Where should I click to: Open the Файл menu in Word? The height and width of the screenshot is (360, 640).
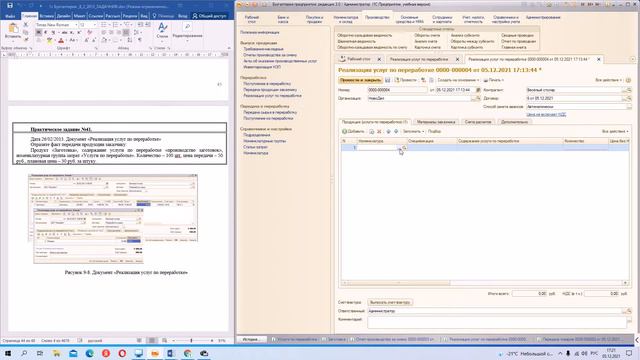[10, 16]
